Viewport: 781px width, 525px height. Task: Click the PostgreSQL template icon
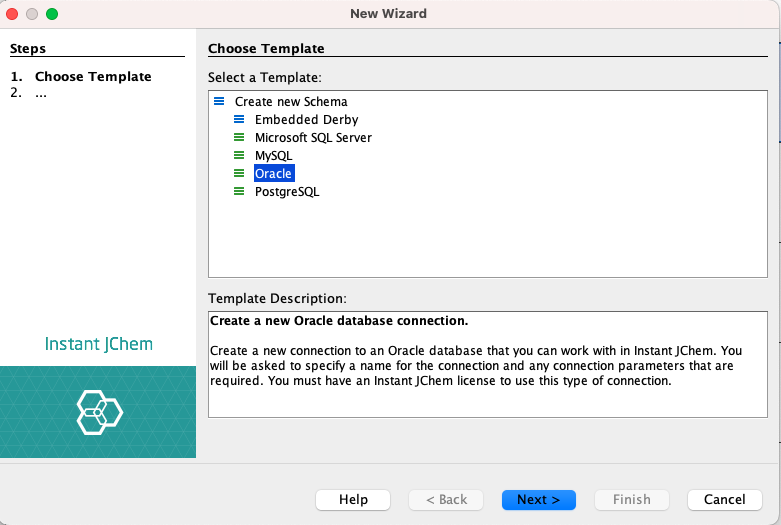click(x=239, y=191)
